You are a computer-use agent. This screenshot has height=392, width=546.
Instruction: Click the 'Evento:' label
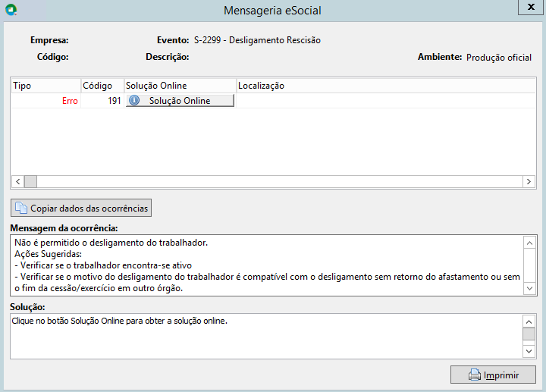tap(173, 40)
